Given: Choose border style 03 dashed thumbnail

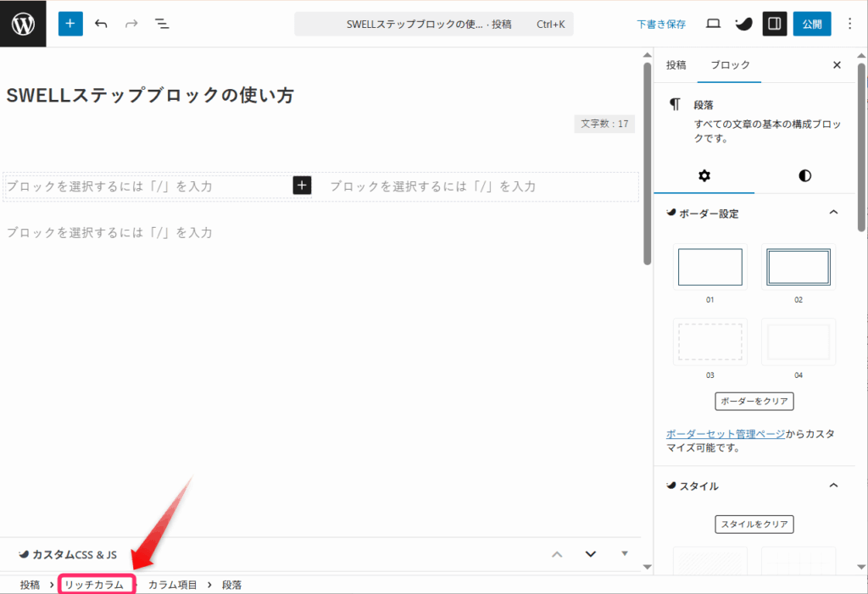Looking at the screenshot, I should click(x=709, y=341).
